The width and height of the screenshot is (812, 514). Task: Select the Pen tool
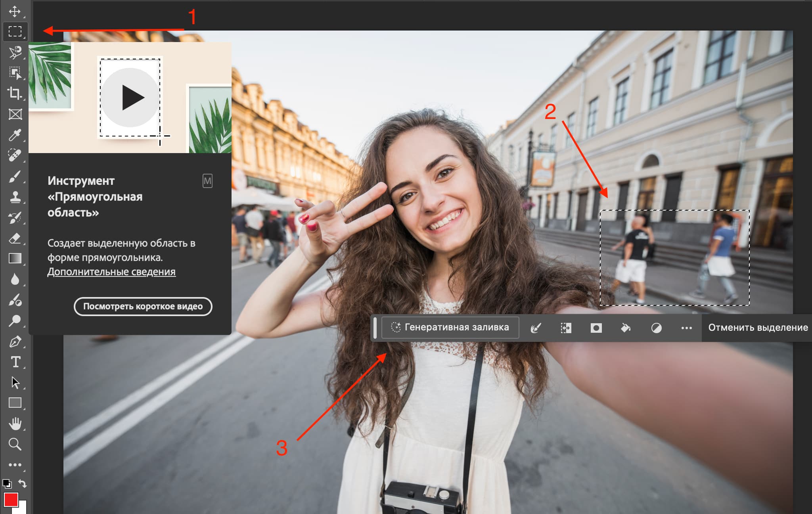pyautogui.click(x=15, y=341)
